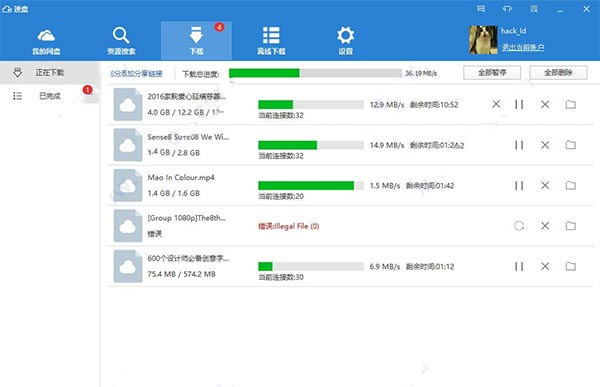Click the Illegal File (0) error message
This screenshot has height=387, width=600.
[289, 226]
